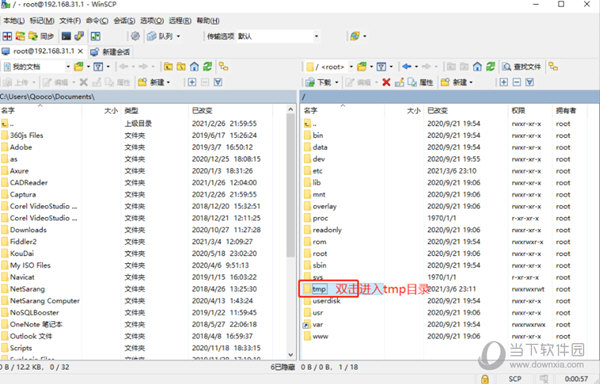Click the 同步 synchronize button
This screenshot has height=384, width=600.
pyautogui.click(x=41, y=36)
